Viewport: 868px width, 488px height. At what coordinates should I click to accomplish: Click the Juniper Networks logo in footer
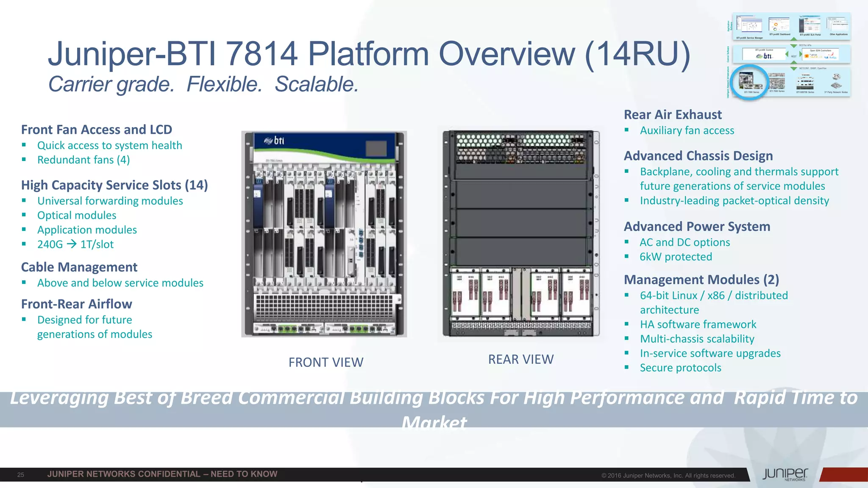tap(785, 474)
